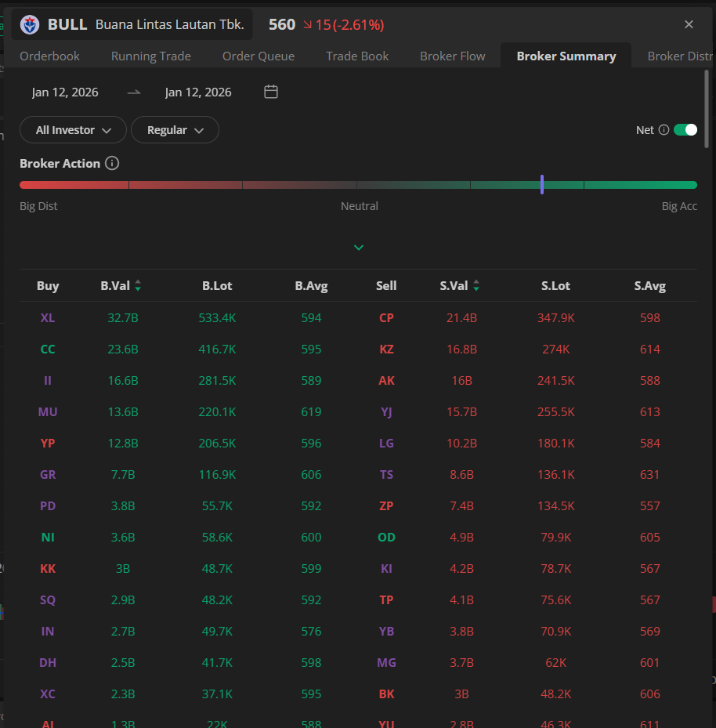Image resolution: width=716 pixels, height=728 pixels.
Task: Sort by S.Val column arrows
Action: [476, 286]
